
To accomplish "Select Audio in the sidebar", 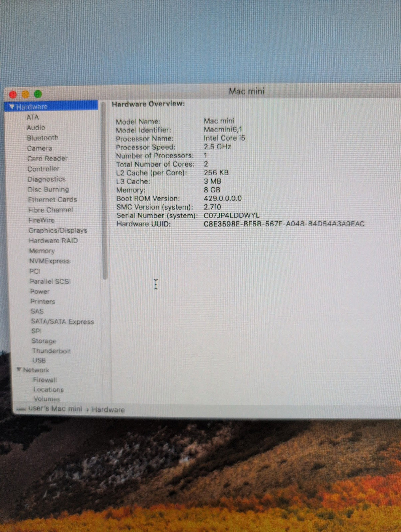I will pyautogui.click(x=36, y=128).
